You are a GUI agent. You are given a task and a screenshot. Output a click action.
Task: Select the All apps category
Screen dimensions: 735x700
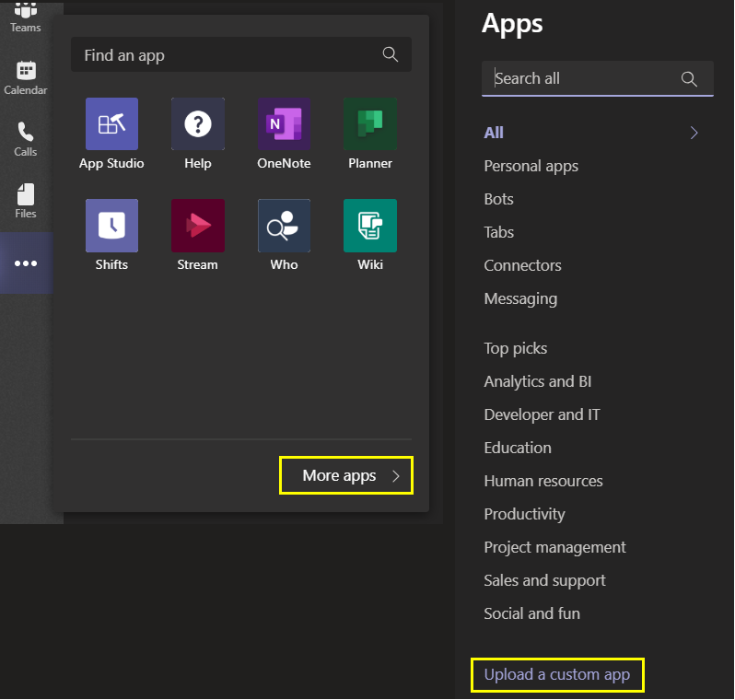(494, 134)
